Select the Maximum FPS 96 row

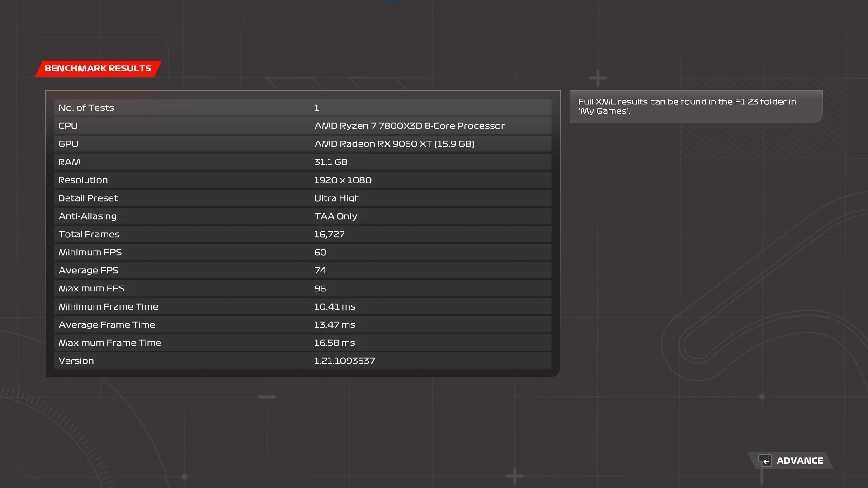tap(302, 289)
